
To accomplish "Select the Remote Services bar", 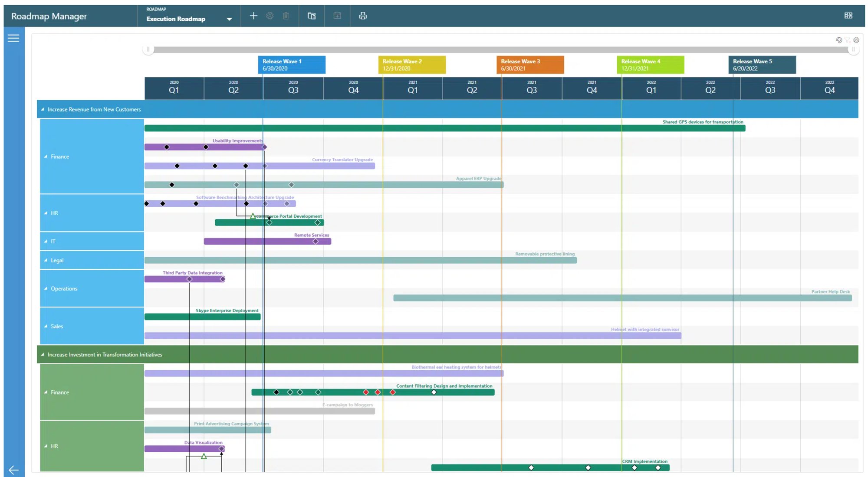I will click(267, 242).
